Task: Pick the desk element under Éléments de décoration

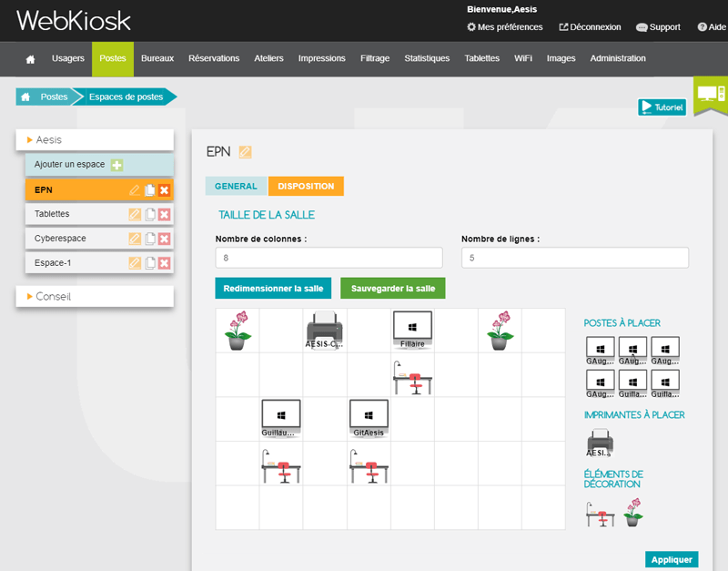Action: [600, 514]
